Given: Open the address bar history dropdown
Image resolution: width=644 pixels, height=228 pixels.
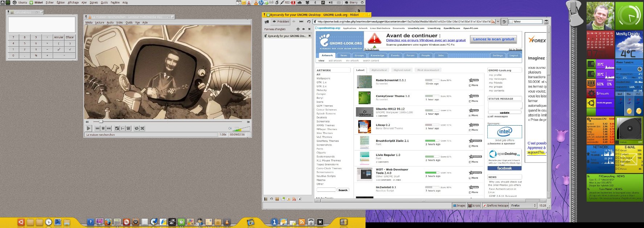Looking at the screenshot, I should coord(498,22).
